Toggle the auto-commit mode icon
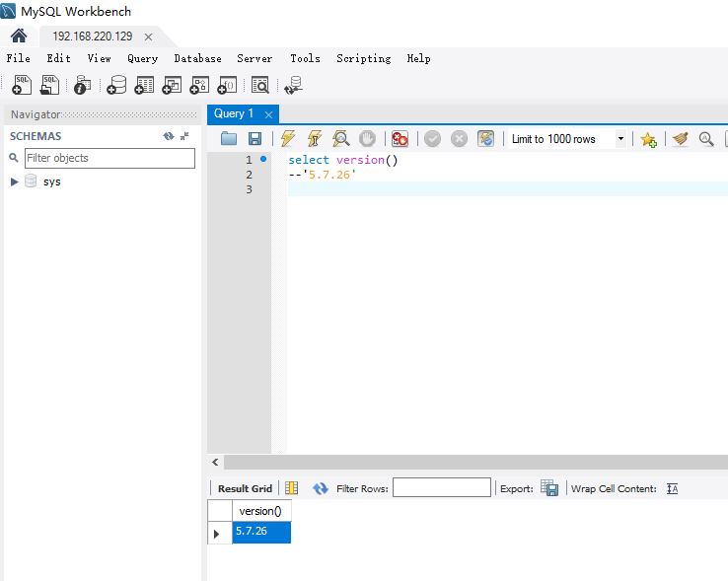 (485, 138)
